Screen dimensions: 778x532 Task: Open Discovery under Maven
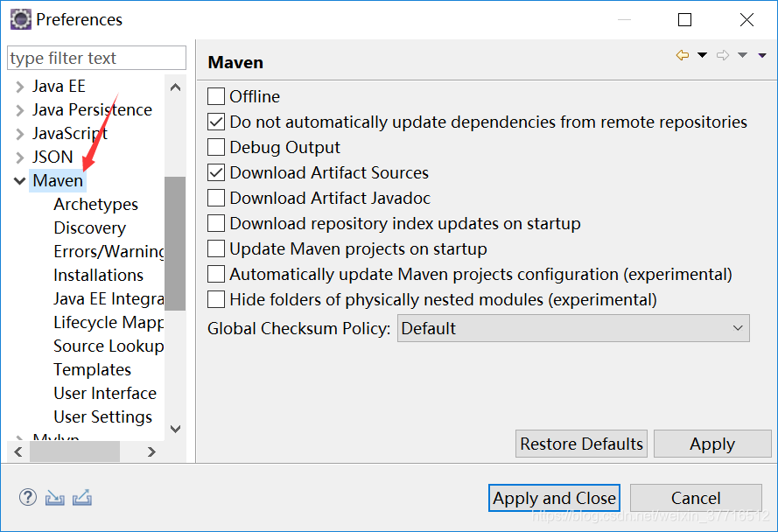(x=90, y=227)
